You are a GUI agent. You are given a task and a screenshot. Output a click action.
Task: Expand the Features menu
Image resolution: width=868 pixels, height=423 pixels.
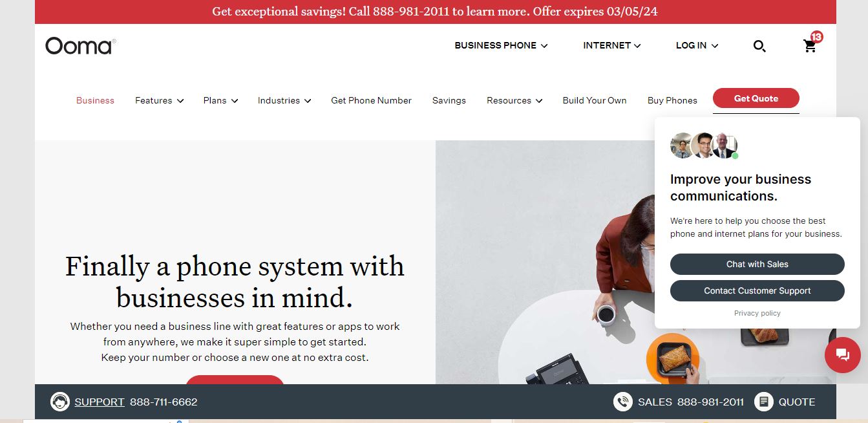point(159,100)
